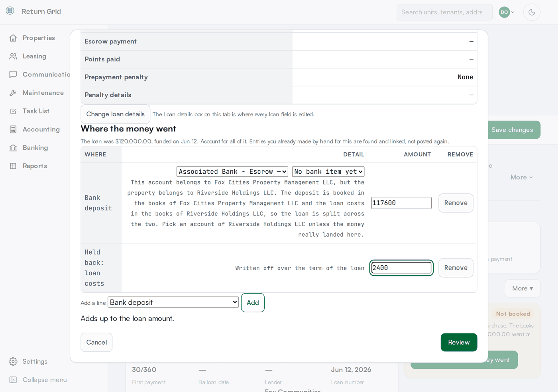Viewport: 558px width, 392px height.
Task: Click 'Written off over the term' text
Action: point(300,268)
